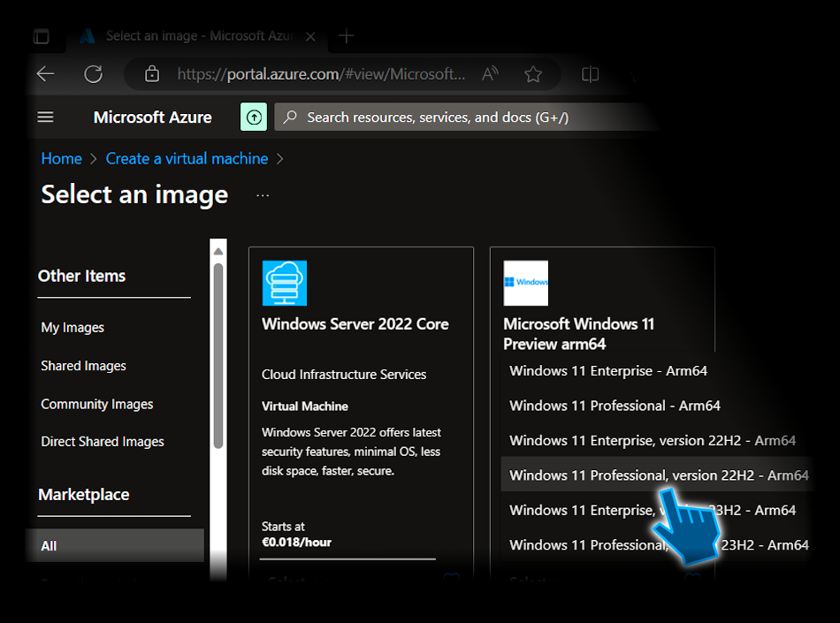
Task: Click the Other Items heading
Action: click(x=82, y=277)
